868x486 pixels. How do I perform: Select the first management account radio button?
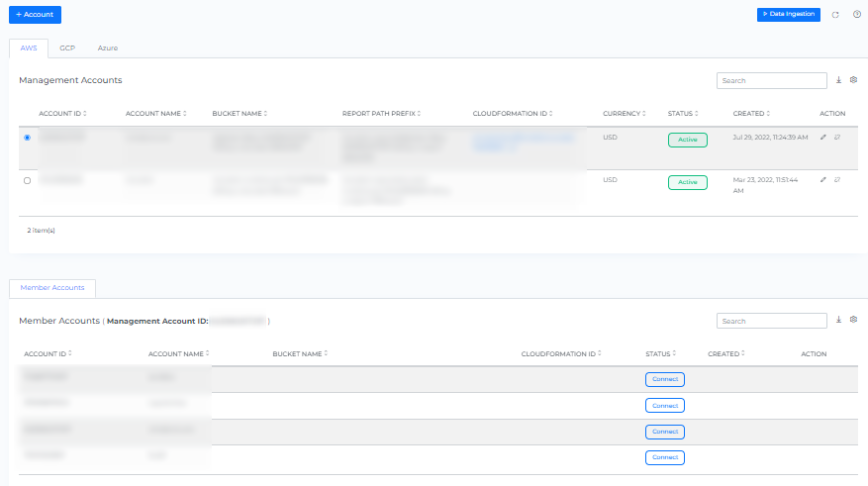tap(27, 138)
